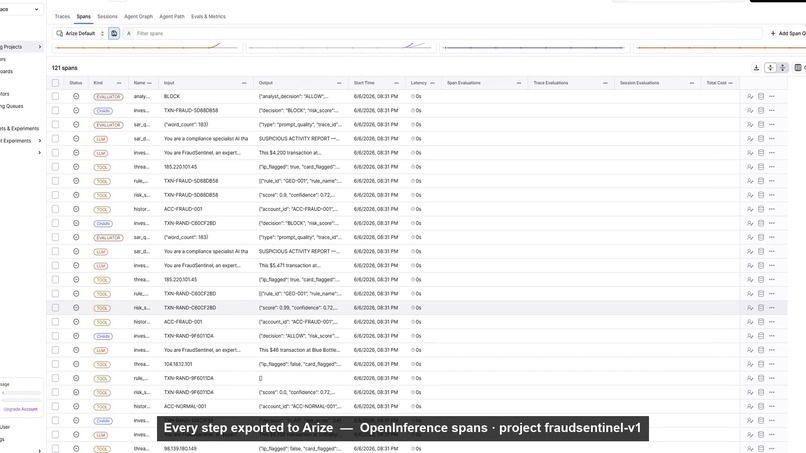This screenshot has height=453, width=806.
Task: Click the Upgrade Account link
Action: (x=21, y=409)
